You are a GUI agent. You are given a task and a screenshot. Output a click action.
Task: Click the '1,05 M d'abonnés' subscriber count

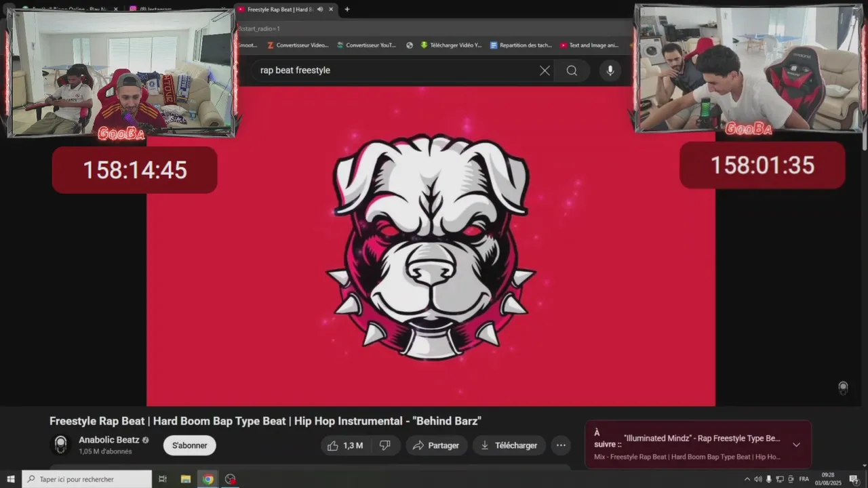click(105, 451)
